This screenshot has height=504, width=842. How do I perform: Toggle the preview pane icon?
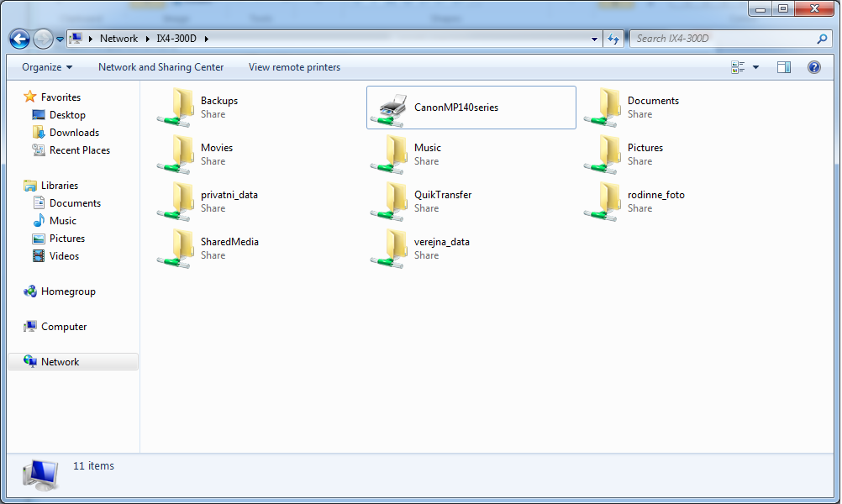tap(783, 67)
